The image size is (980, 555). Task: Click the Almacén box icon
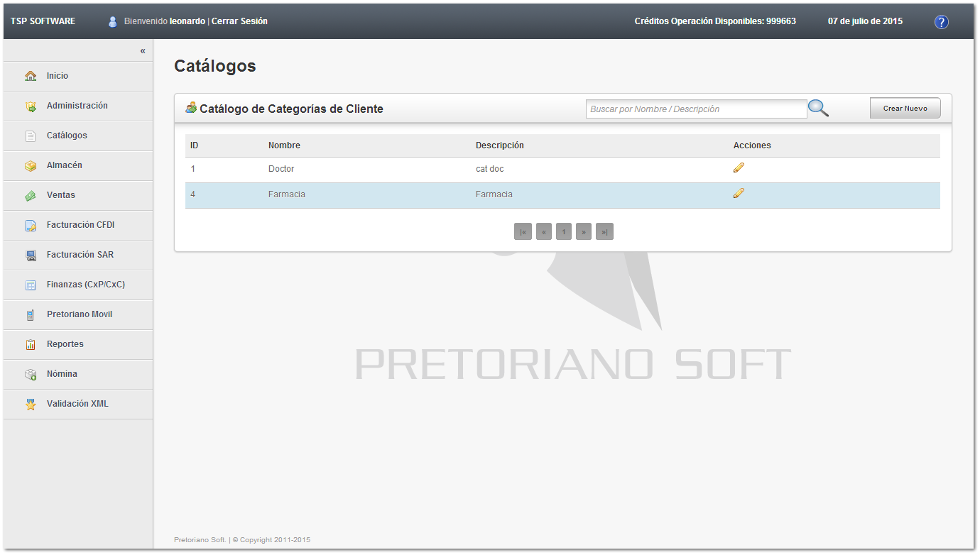pos(31,166)
